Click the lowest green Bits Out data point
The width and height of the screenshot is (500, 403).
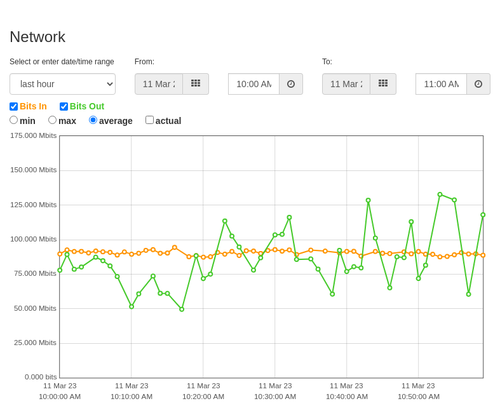point(182,309)
